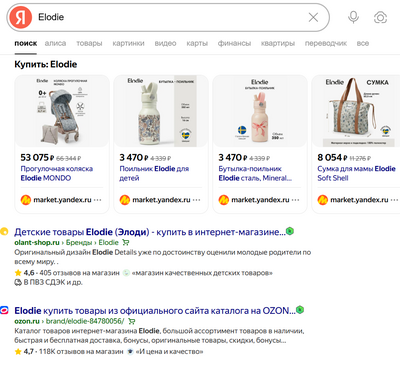This screenshot has height=367, width=400.
Task: Click «магазин качественных детских товаров» badge icon
Action: tap(126, 273)
